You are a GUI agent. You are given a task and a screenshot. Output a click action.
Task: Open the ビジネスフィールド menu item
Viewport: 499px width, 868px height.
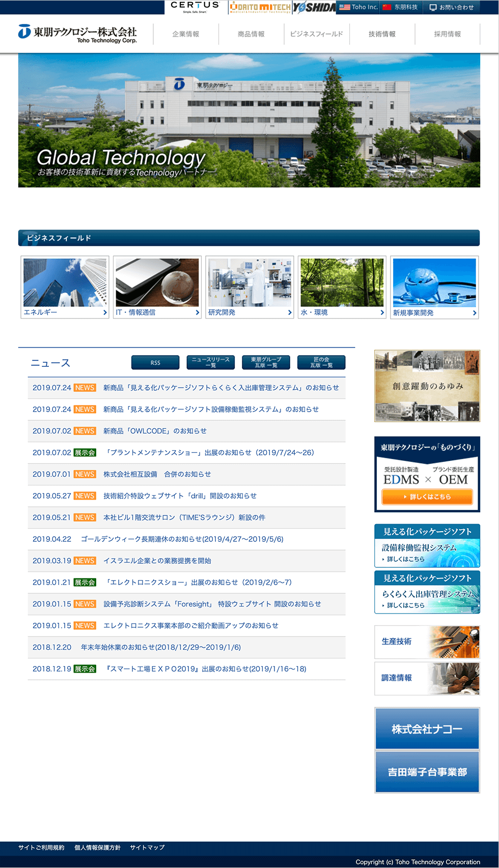pyautogui.click(x=317, y=34)
